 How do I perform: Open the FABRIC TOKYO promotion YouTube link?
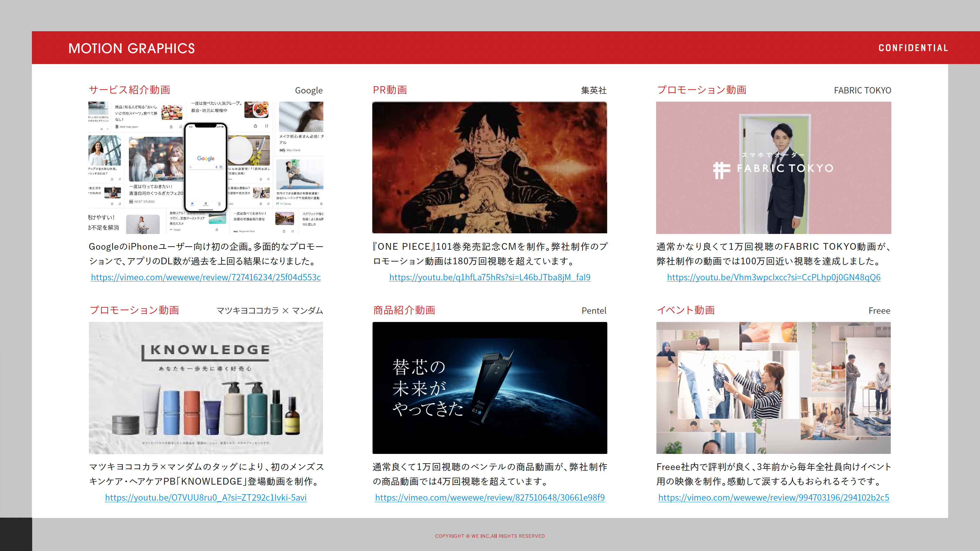[774, 277]
